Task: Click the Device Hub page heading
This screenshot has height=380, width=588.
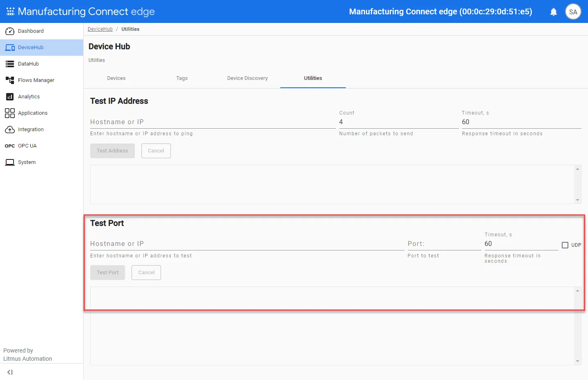Action: tap(109, 47)
